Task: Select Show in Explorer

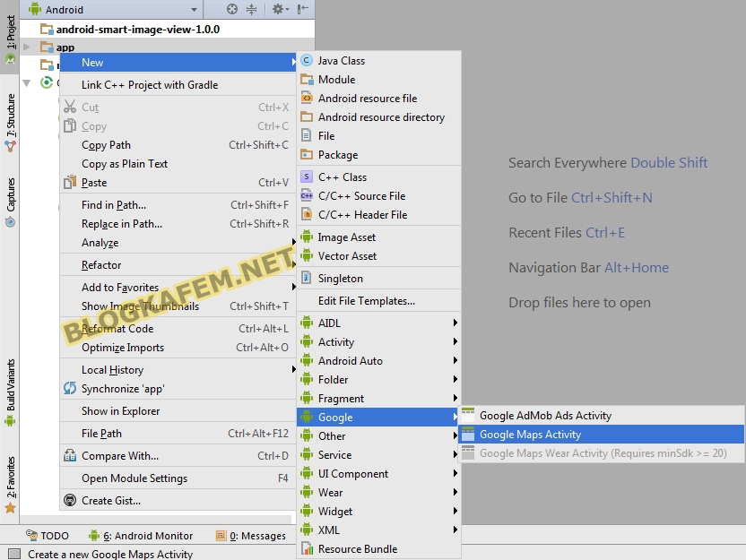Action: click(x=178, y=411)
